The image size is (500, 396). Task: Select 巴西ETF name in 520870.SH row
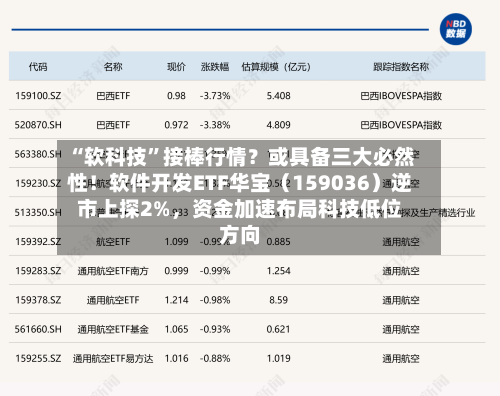(113, 125)
